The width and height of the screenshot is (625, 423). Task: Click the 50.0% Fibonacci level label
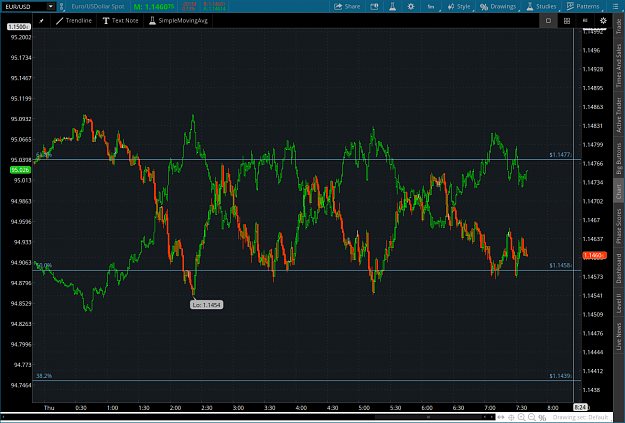(x=44, y=265)
